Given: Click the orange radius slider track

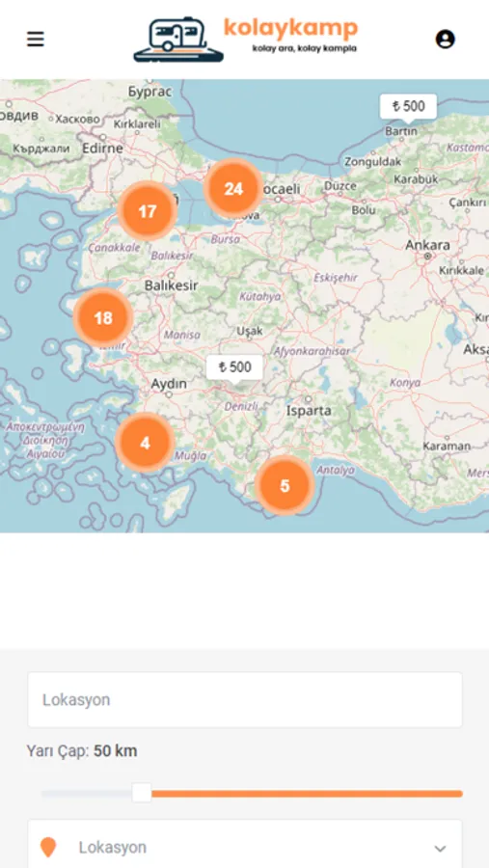Looking at the screenshot, I should click(307, 794).
